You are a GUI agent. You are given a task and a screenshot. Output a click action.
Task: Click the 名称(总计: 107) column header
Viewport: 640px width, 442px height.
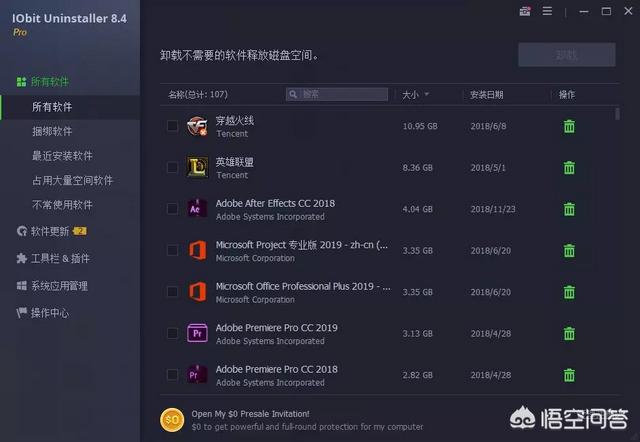(198, 95)
